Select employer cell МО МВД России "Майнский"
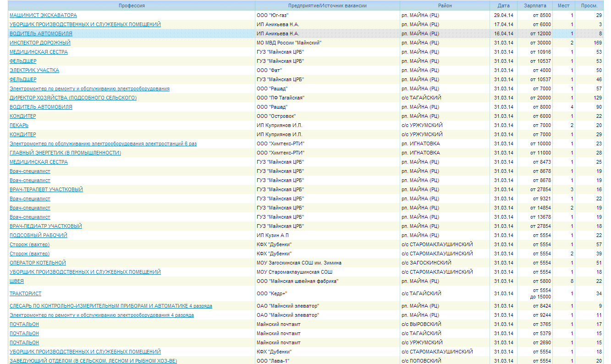Image resolution: width=611 pixels, height=364 pixels. click(x=327, y=43)
